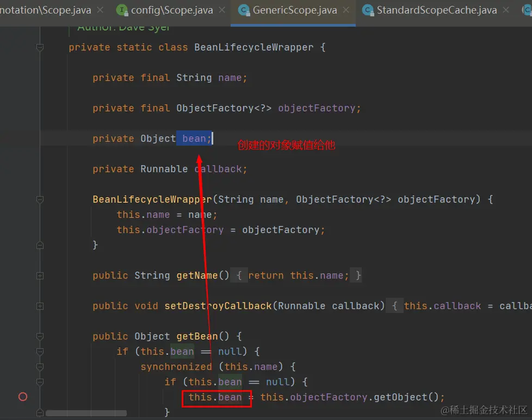Screen dimensions: 532x420
Task: Click the 'Runnable' type in the field declaration
Action: coord(164,169)
